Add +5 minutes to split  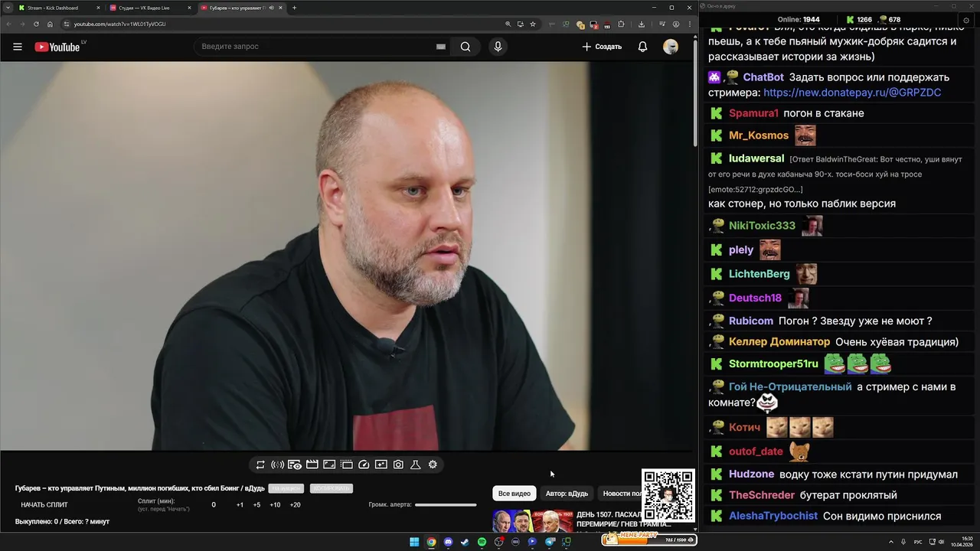(x=256, y=505)
